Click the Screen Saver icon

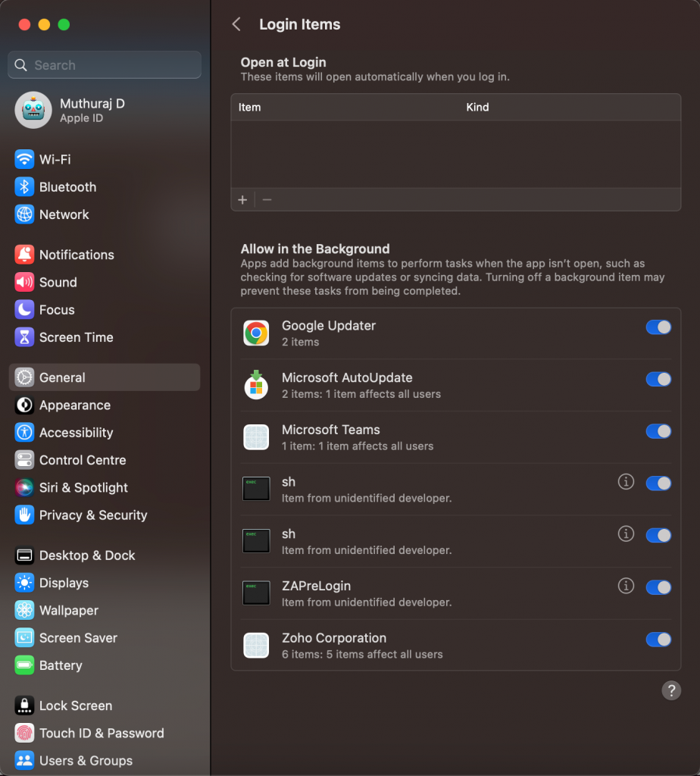click(x=24, y=638)
